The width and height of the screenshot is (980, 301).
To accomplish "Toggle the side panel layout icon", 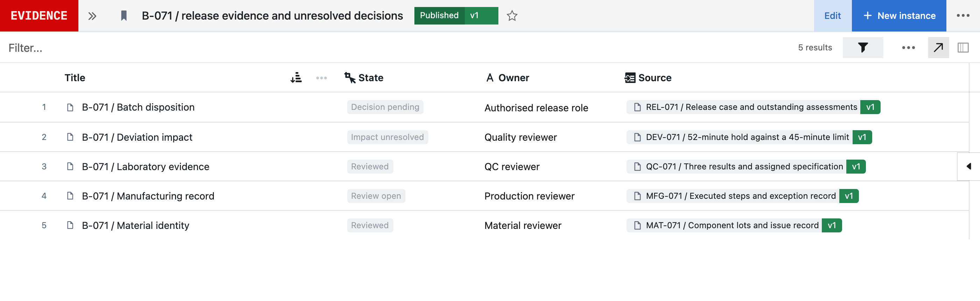I will (963, 48).
